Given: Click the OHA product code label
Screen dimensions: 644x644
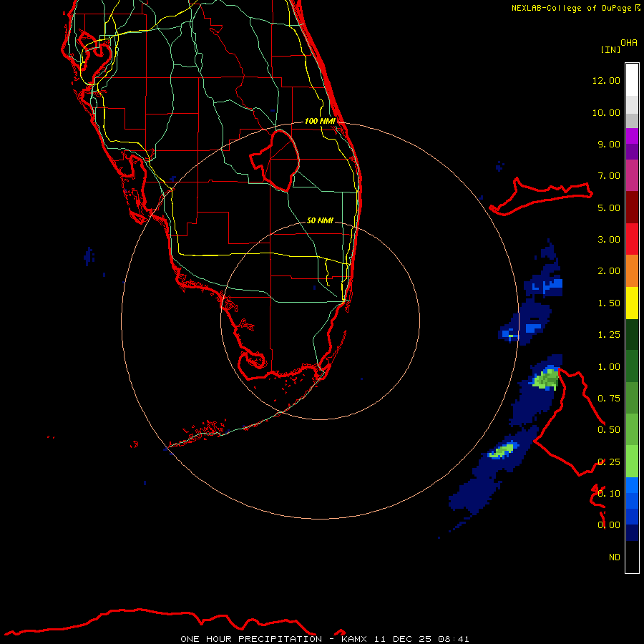Looking at the screenshot, I should coord(629,43).
